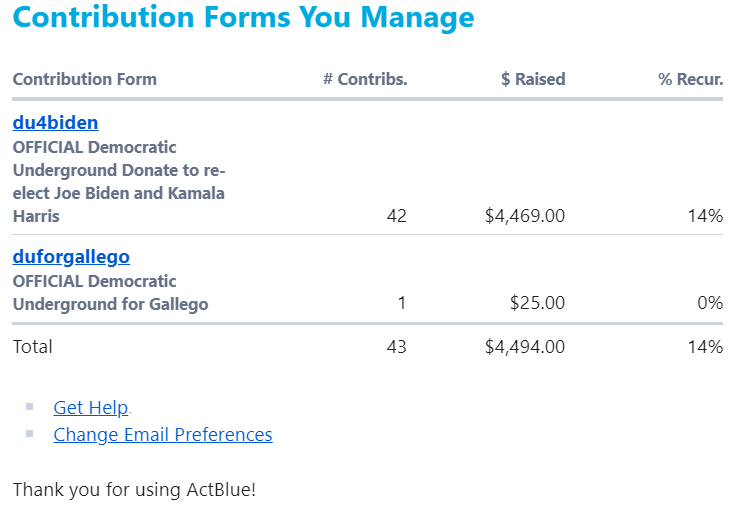Click the Contribution Forms You Manage heading

click(x=243, y=18)
